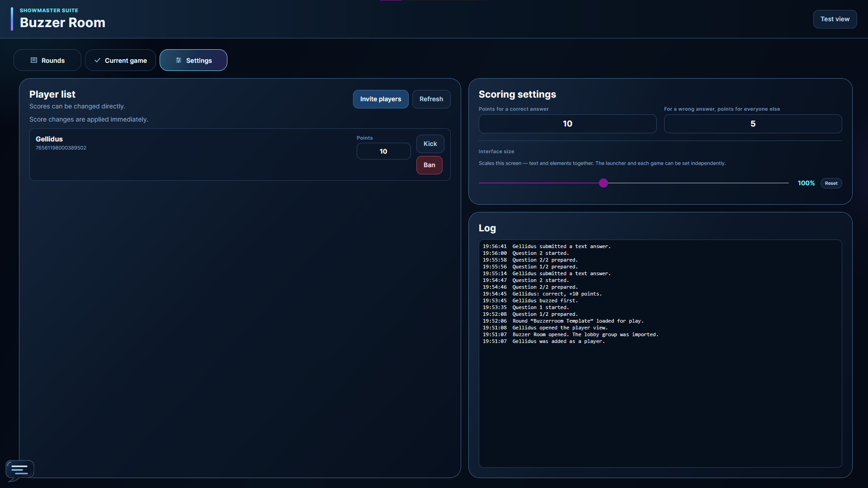This screenshot has height=488, width=868.
Task: Switch to the Rounds tab
Action: pyautogui.click(x=47, y=60)
